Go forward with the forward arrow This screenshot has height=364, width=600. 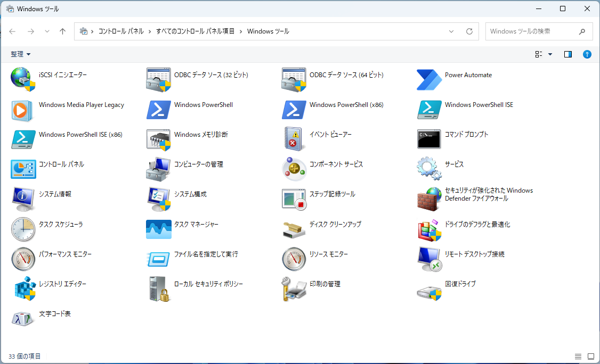(x=30, y=31)
